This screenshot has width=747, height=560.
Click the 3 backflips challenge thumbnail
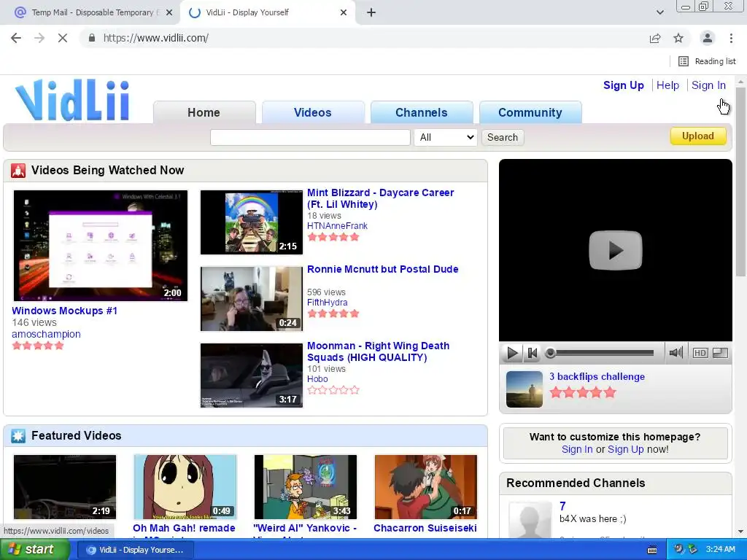tap(524, 389)
